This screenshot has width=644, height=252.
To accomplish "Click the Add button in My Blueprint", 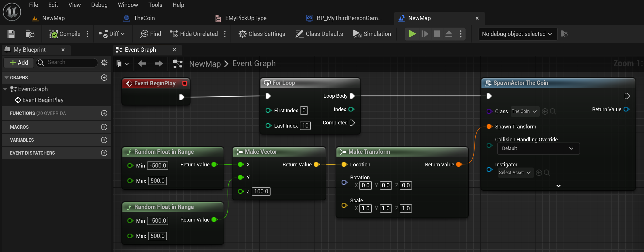I will 19,63.
